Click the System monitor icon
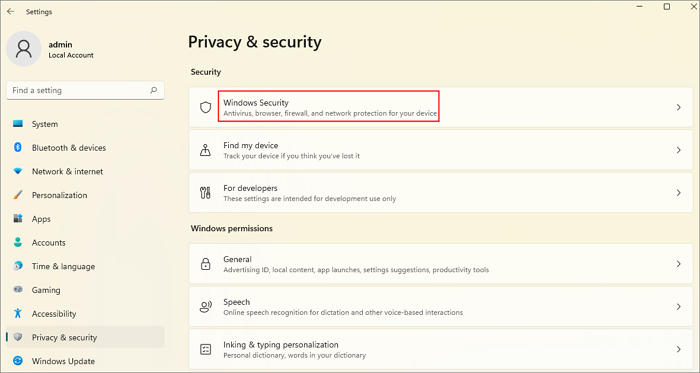The width and height of the screenshot is (700, 373). click(x=18, y=124)
